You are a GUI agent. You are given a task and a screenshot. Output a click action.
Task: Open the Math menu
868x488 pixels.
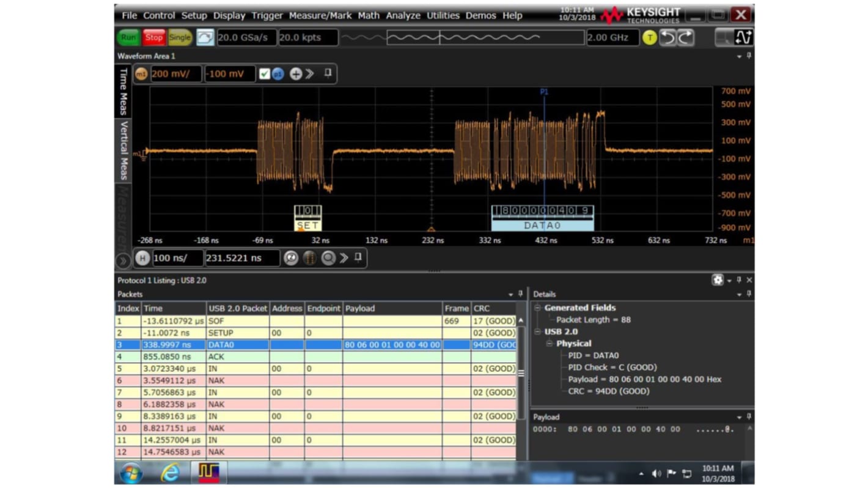click(x=369, y=15)
